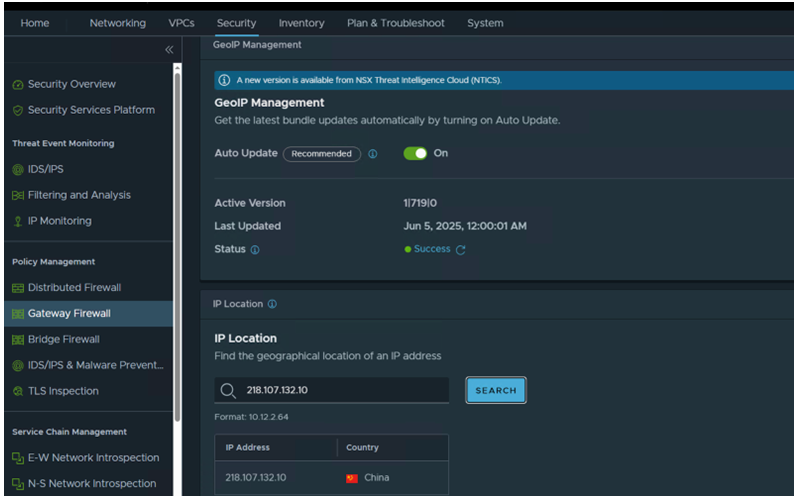Click the refresh icon next to Success status
This screenshot has height=496, width=798.
point(461,250)
